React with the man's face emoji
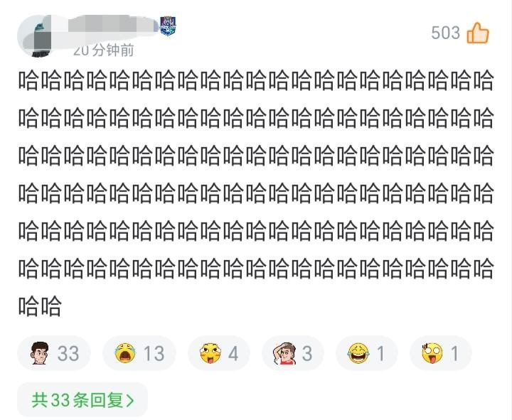 40,353
